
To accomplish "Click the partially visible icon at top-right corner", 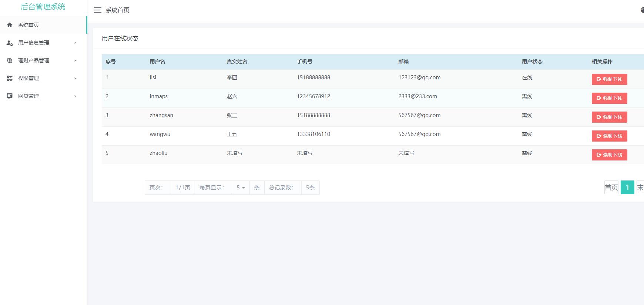I will coord(642,10).
